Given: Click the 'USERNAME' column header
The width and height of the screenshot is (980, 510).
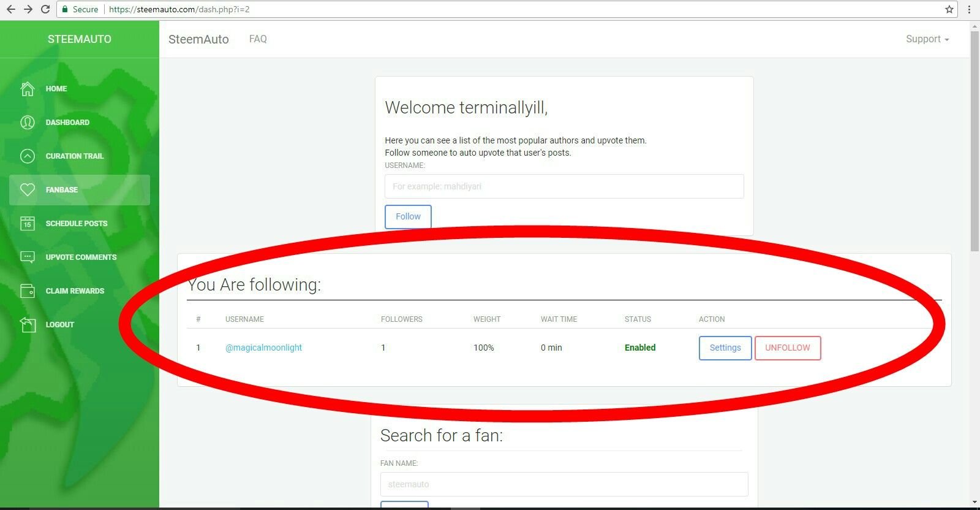Looking at the screenshot, I should tap(244, 319).
